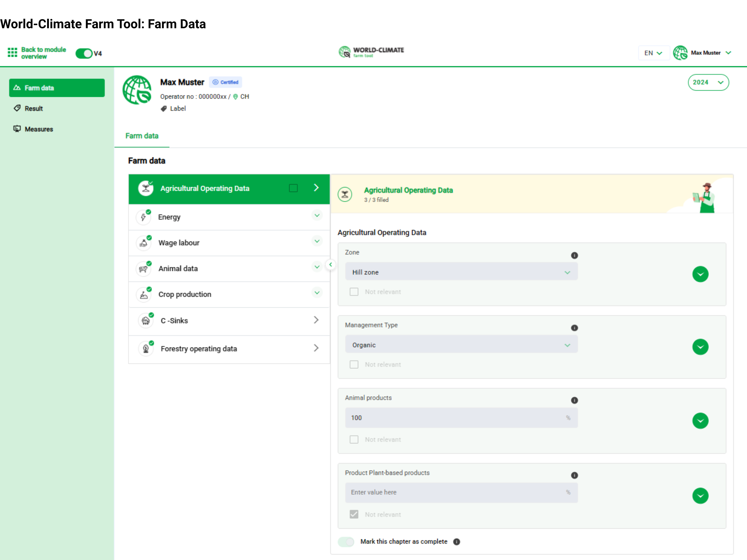Open Measures in the sidebar
747x560 pixels.
click(x=39, y=129)
